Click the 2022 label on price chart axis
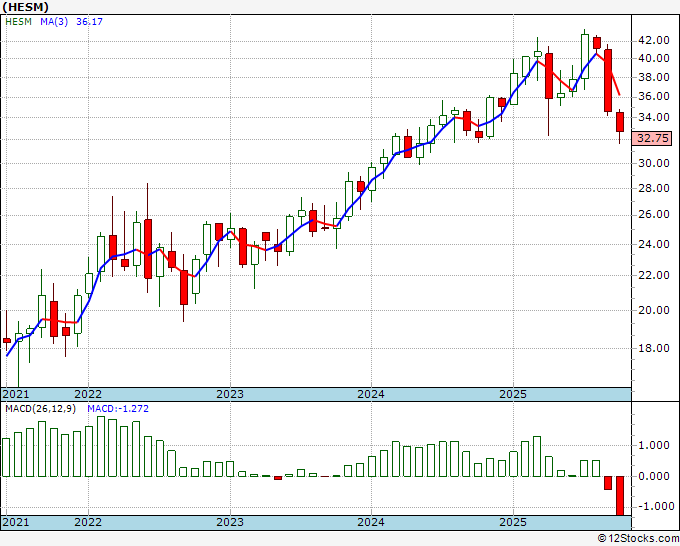The image size is (680, 546). 88,394
